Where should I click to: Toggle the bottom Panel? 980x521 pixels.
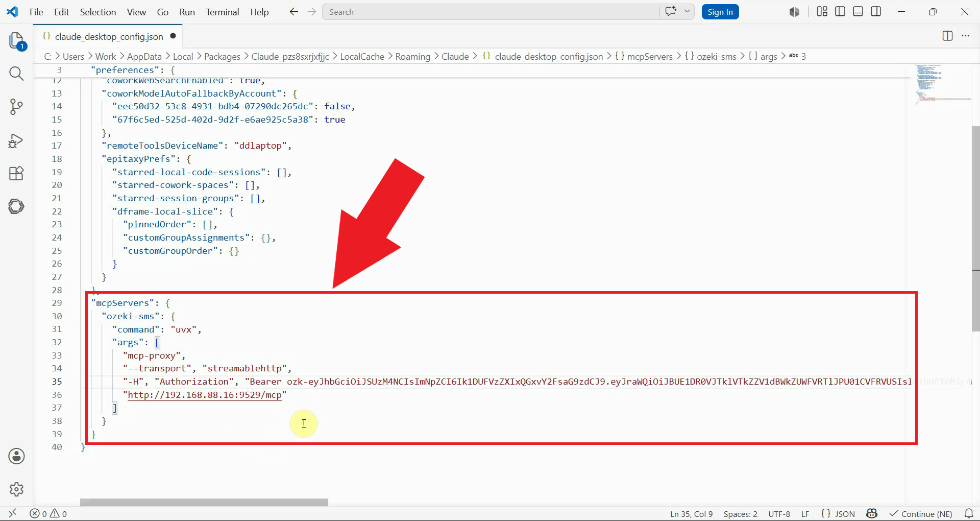[x=858, y=12]
